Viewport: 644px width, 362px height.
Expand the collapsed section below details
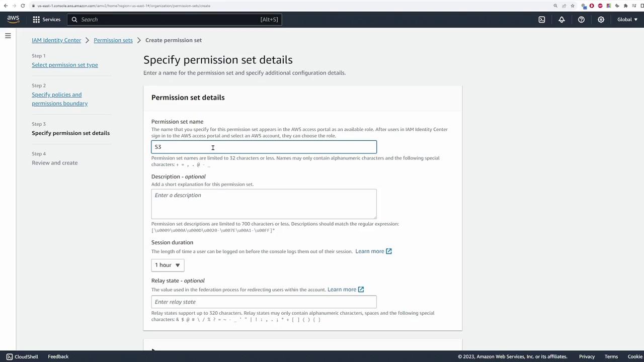(x=153, y=350)
